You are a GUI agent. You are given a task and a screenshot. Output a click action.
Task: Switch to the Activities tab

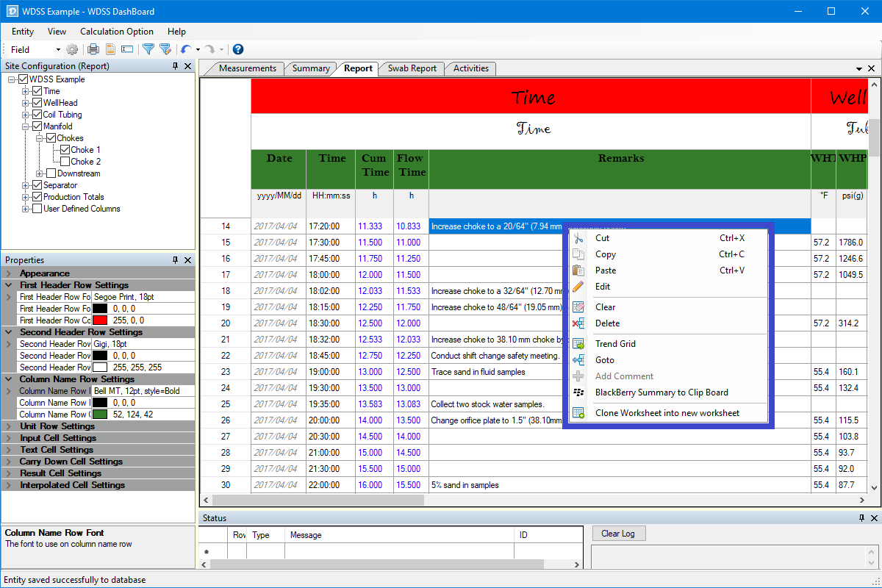point(471,68)
